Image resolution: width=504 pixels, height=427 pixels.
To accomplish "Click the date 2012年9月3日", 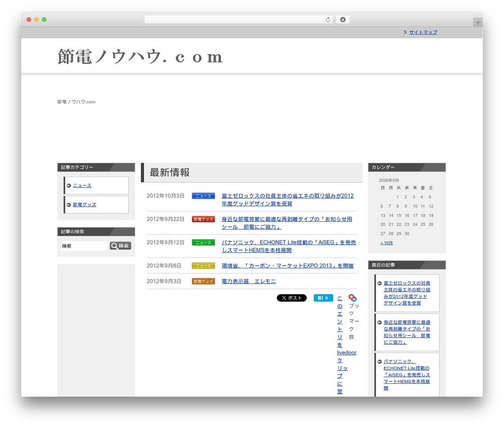I will 164,281.
